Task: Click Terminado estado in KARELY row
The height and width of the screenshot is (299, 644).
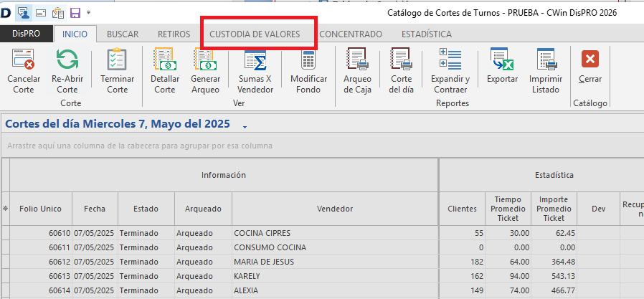Action: 146,276
